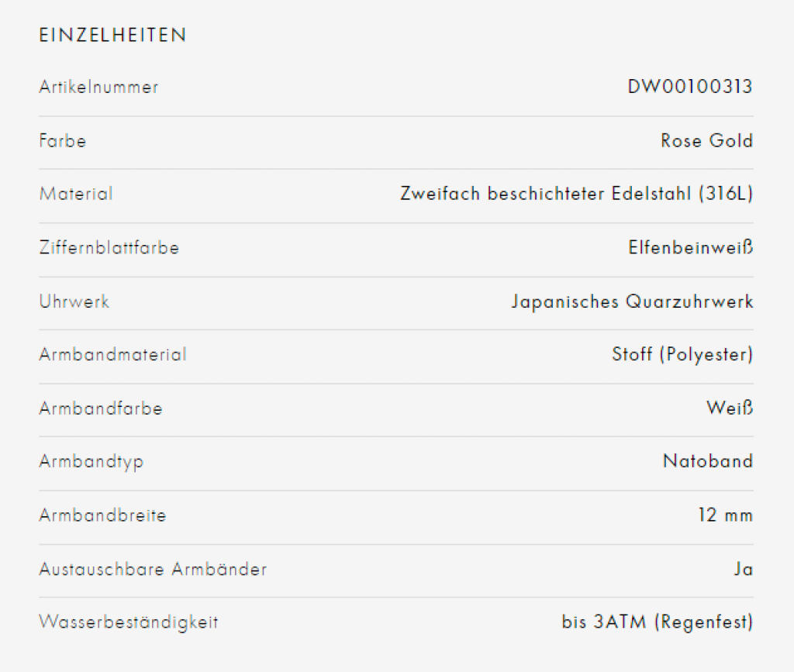Click the Artikelnummer label

[x=98, y=87]
